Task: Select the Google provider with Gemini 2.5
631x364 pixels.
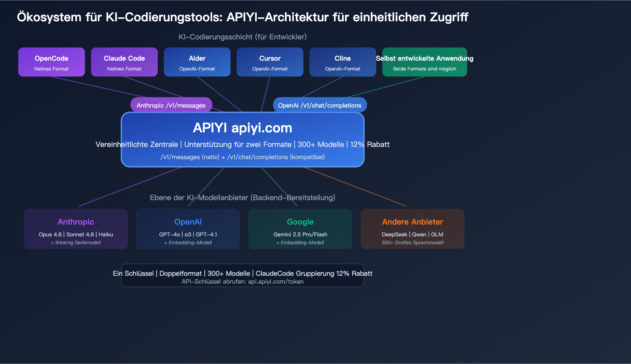Action: pyautogui.click(x=300, y=229)
